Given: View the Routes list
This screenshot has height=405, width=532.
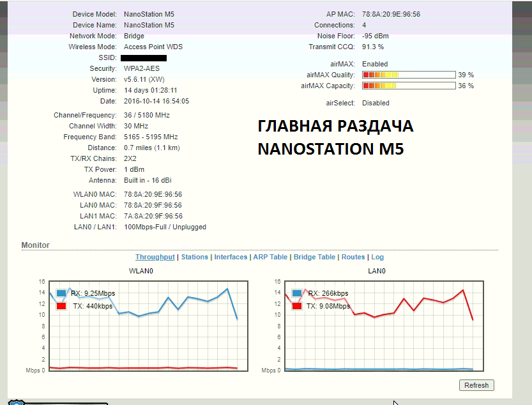Looking at the screenshot, I should pyautogui.click(x=353, y=257).
